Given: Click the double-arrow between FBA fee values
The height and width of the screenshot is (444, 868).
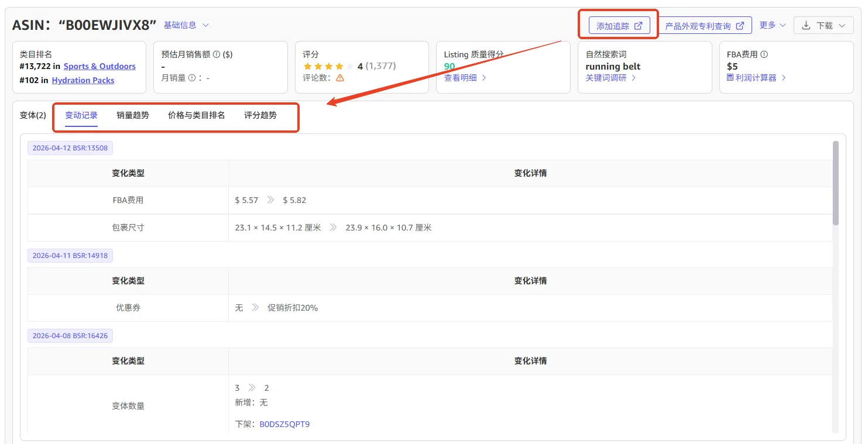Looking at the screenshot, I should tap(270, 200).
